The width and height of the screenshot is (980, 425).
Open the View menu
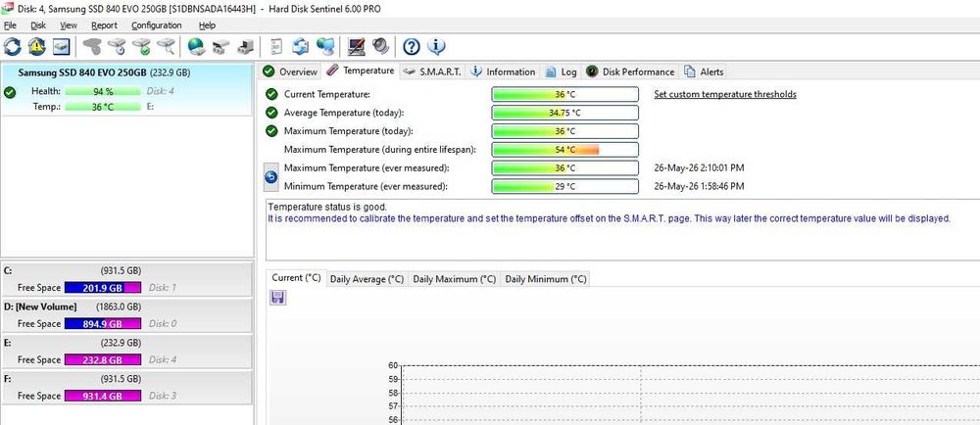pyautogui.click(x=69, y=25)
